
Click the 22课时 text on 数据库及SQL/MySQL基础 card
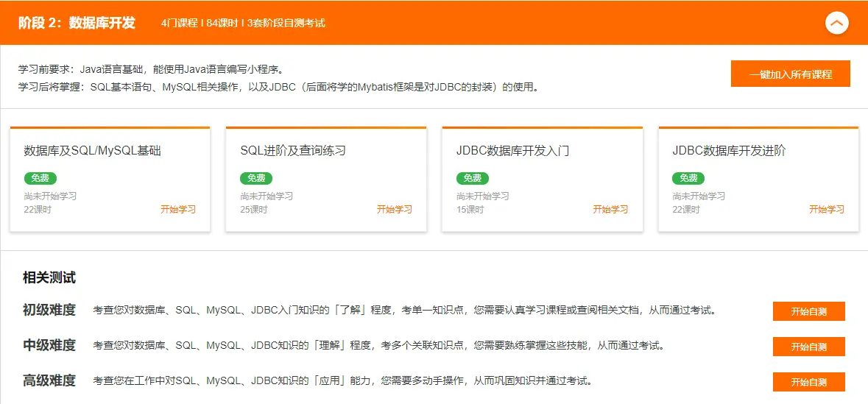[x=38, y=210]
